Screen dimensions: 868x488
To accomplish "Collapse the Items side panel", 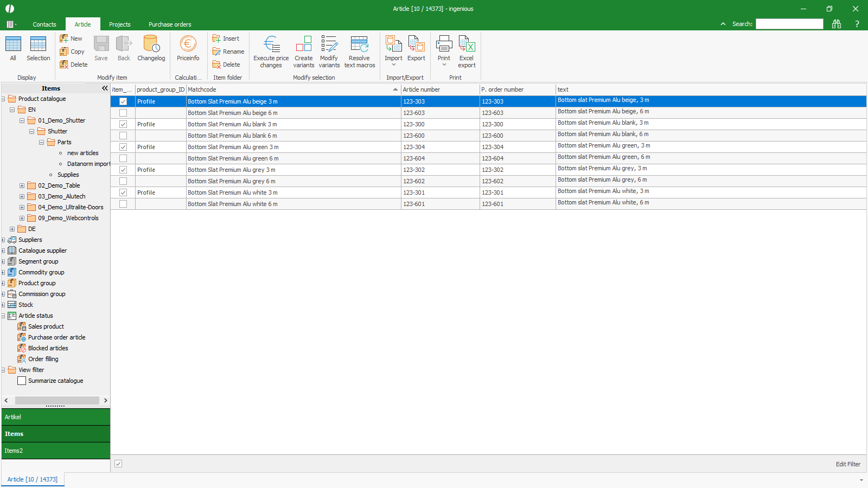I will 105,88.
